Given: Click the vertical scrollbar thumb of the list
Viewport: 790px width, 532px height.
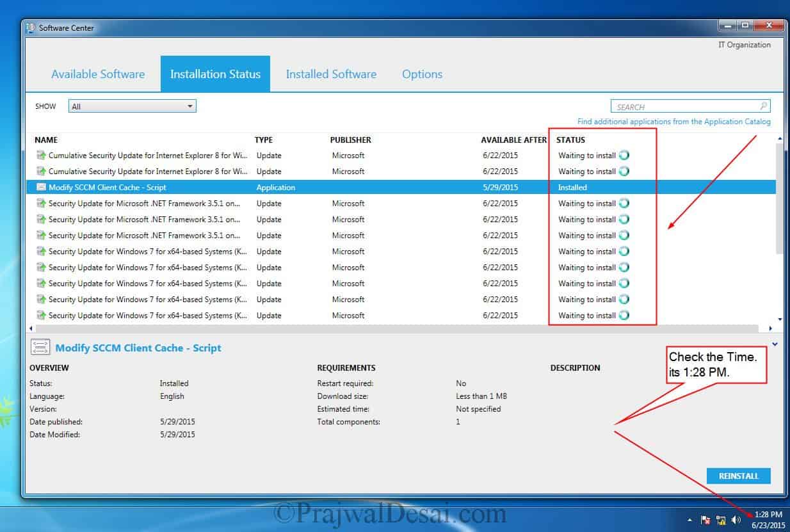Looking at the screenshot, I should coord(779,199).
